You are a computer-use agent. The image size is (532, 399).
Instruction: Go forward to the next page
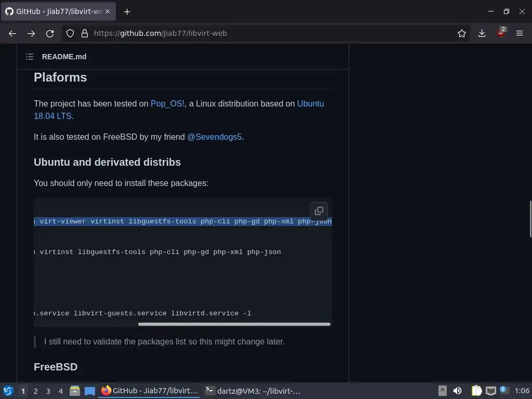tap(31, 33)
